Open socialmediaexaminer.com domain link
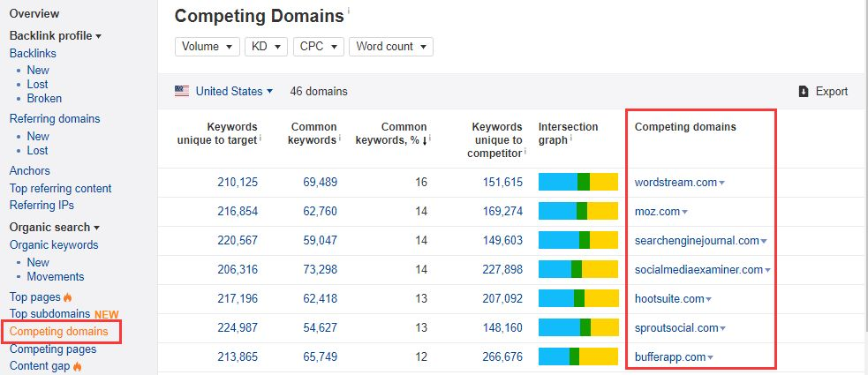The image size is (868, 375). (x=699, y=270)
